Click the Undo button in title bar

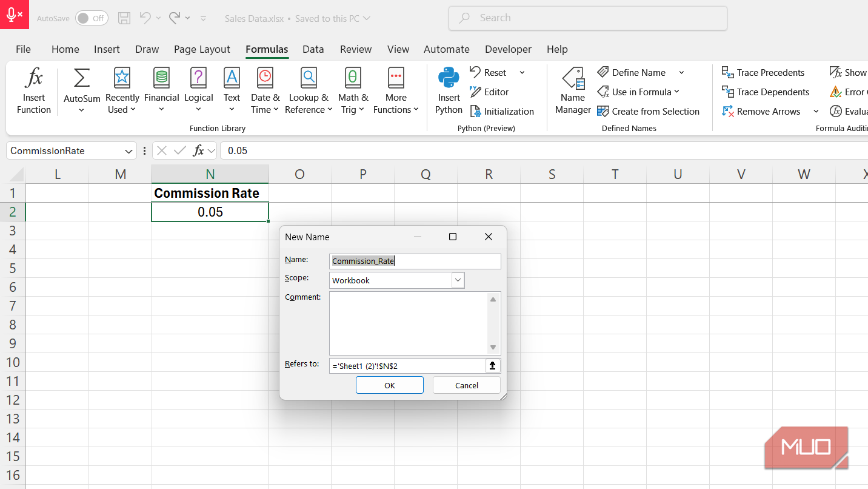[x=145, y=18]
